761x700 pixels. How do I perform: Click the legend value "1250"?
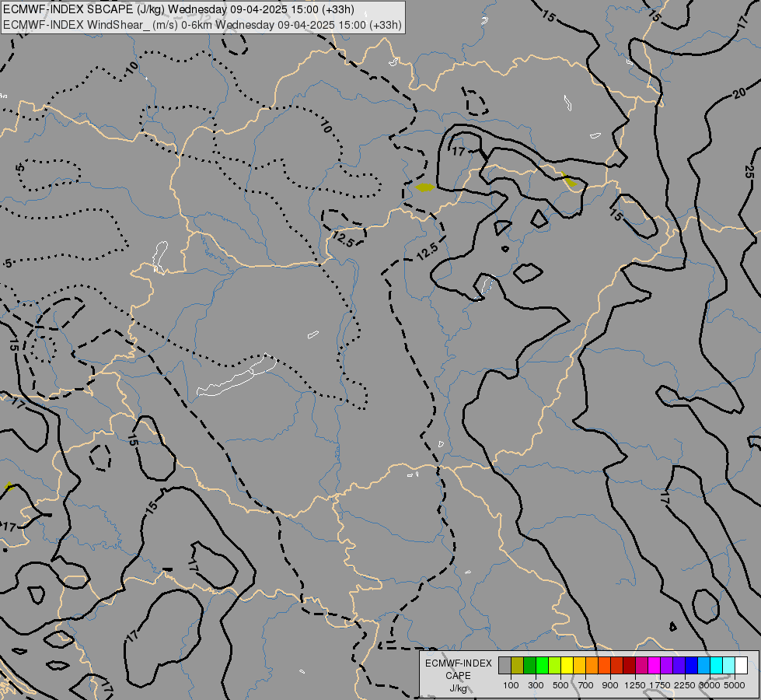click(635, 685)
